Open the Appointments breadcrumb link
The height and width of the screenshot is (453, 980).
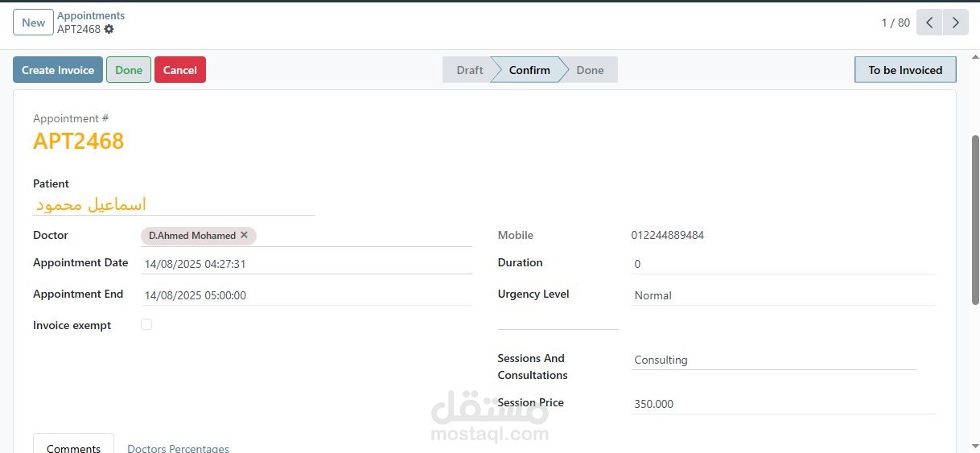91,15
